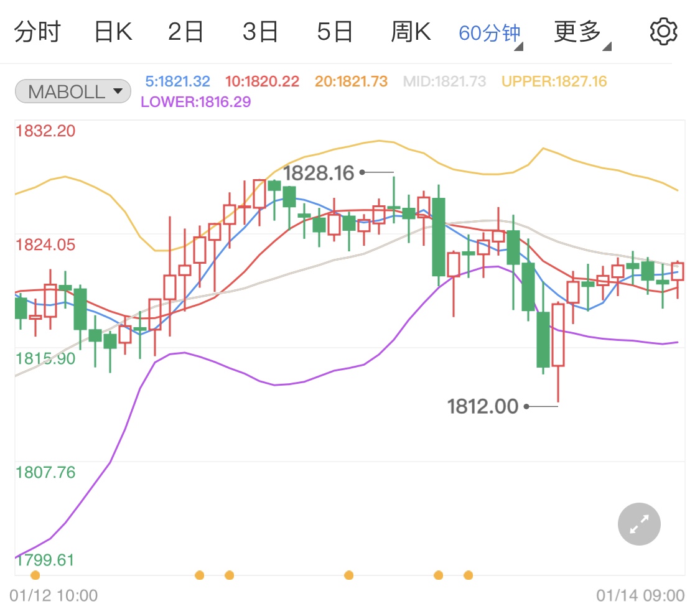Open the 60分钟 interval dropdown
Viewport: 700px width, 614px height.
tap(490, 34)
